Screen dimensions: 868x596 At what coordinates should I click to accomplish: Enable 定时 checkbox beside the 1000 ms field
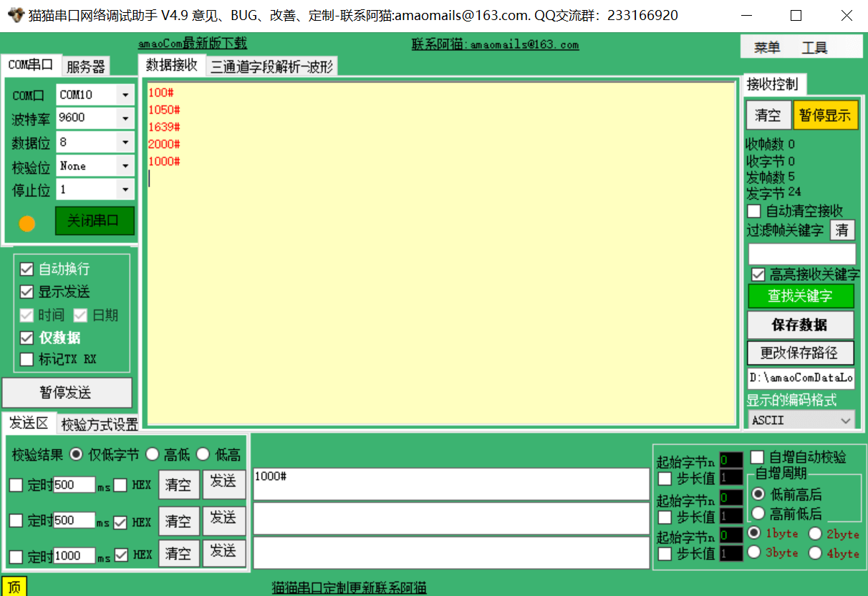(16, 556)
